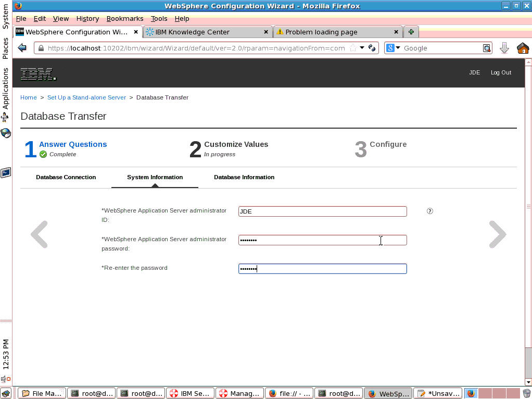Click the Configure step heading
532x399 pixels.
[x=388, y=144]
